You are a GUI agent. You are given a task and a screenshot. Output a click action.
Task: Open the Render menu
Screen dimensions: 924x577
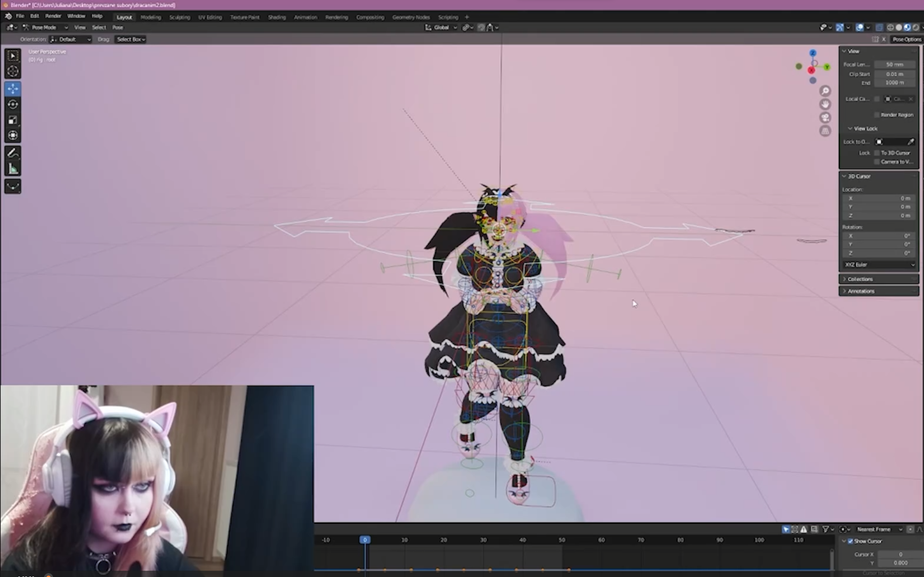pos(53,16)
